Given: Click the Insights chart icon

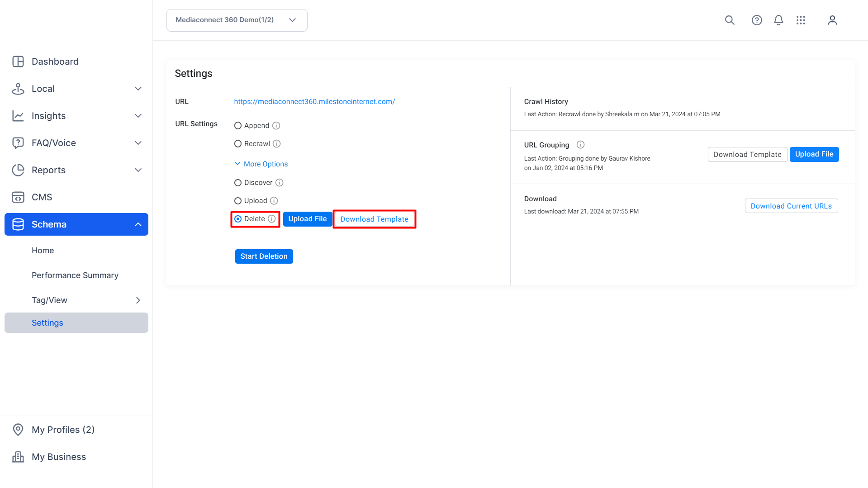Looking at the screenshot, I should tap(18, 116).
